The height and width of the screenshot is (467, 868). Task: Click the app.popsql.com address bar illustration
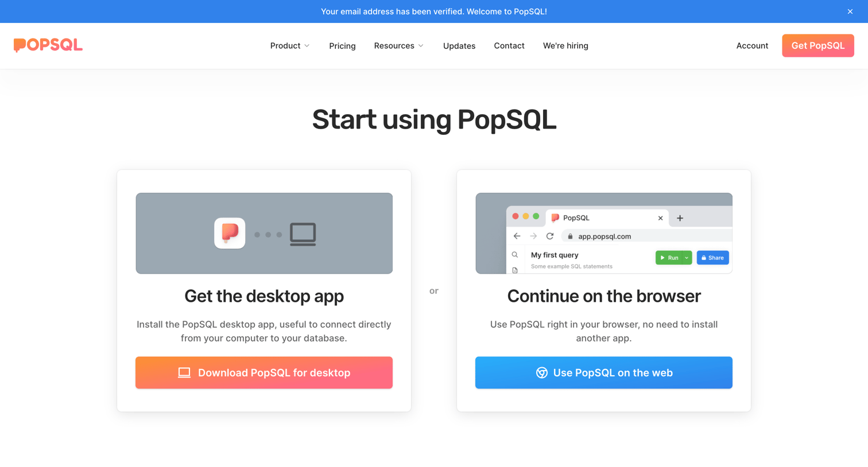647,236
